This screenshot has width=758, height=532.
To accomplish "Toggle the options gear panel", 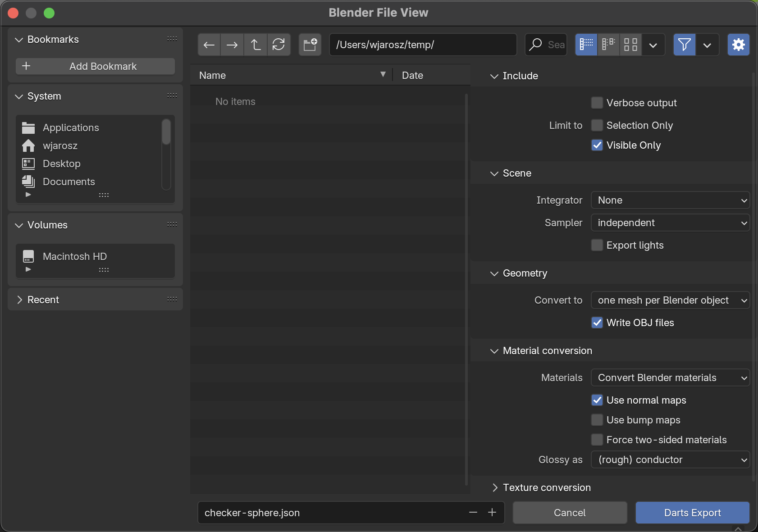I will (738, 45).
